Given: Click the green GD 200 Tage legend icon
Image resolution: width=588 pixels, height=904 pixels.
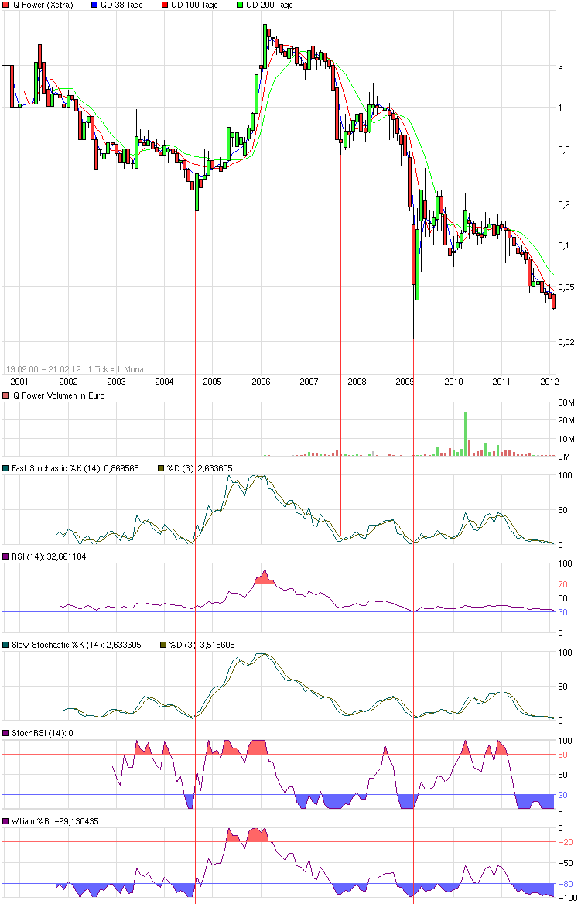Looking at the screenshot, I should click(238, 5).
